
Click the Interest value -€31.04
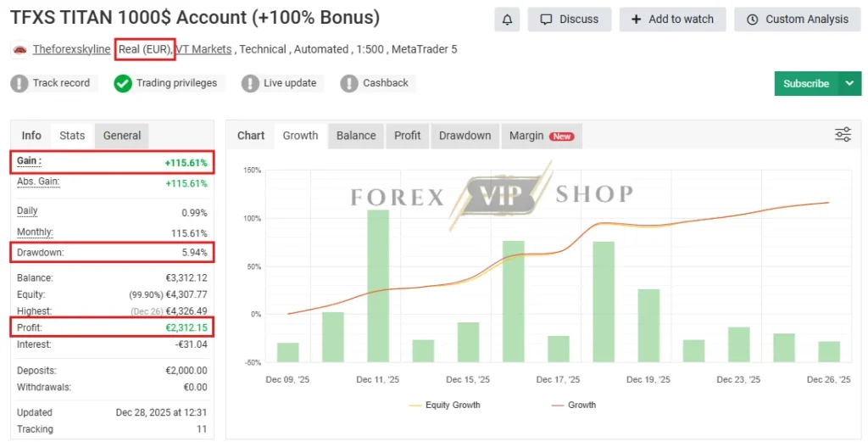tap(192, 344)
